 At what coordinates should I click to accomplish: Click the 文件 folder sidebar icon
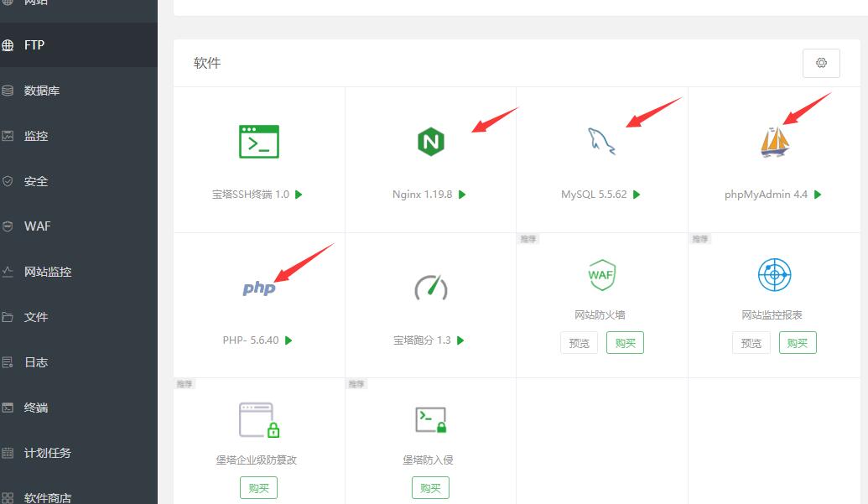click(x=8, y=317)
